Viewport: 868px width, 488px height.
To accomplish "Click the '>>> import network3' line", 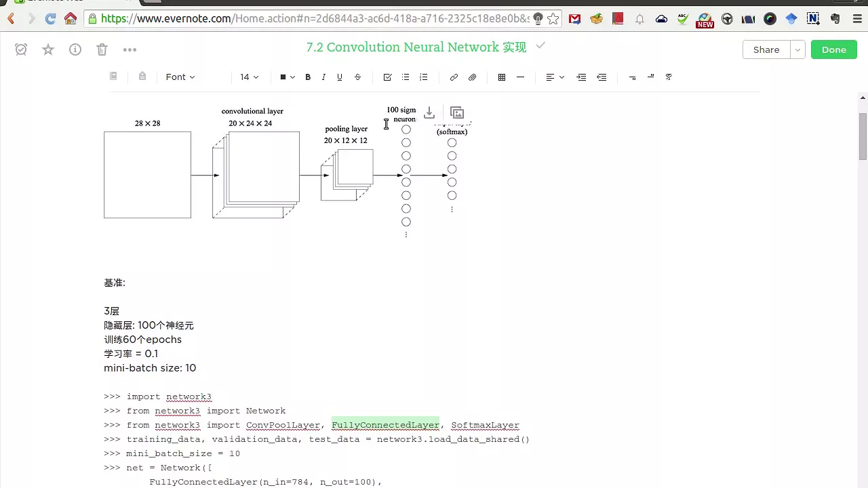I will click(x=157, y=396).
